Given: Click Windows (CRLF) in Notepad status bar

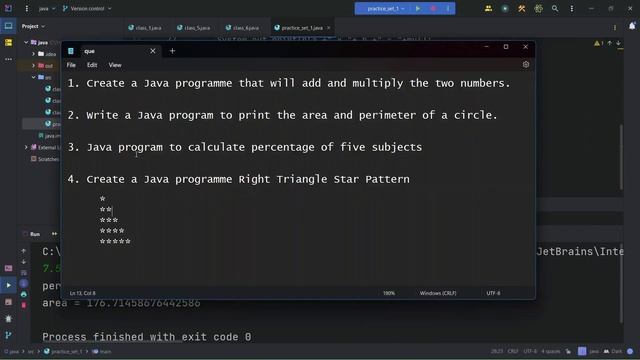Looking at the screenshot, I should (x=438, y=293).
